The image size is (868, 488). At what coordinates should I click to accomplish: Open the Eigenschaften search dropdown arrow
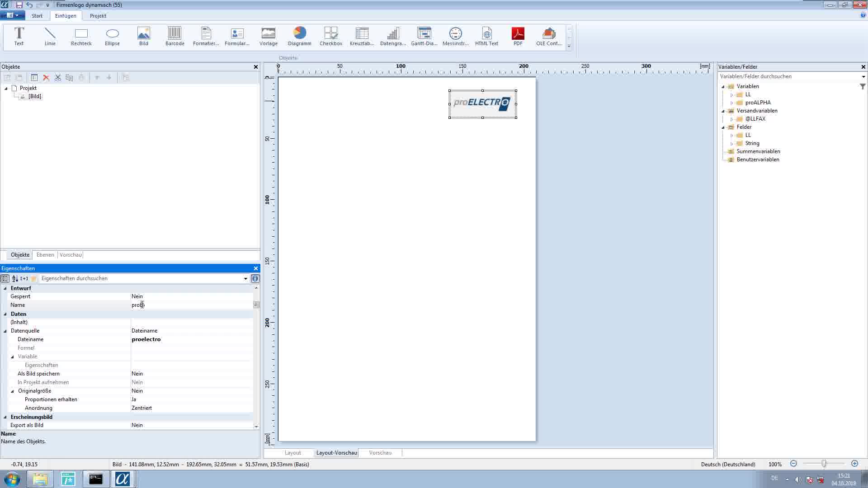245,279
